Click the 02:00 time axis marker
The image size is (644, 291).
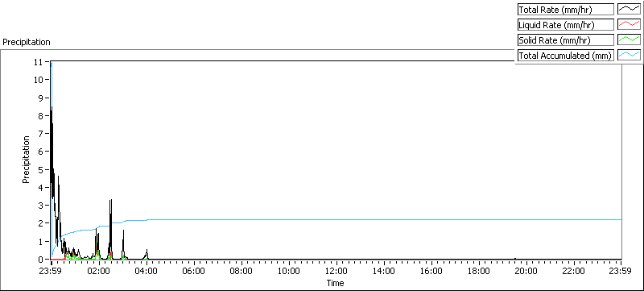coord(99,271)
